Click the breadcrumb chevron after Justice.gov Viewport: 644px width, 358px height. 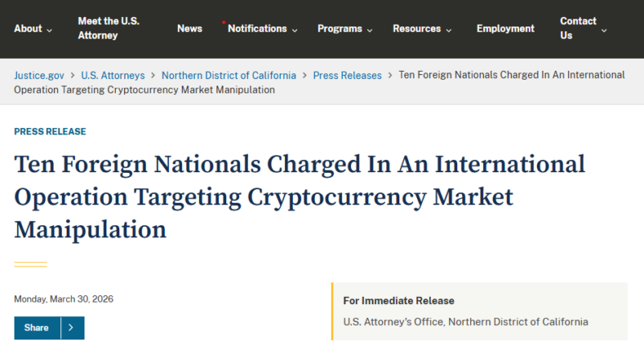point(72,75)
